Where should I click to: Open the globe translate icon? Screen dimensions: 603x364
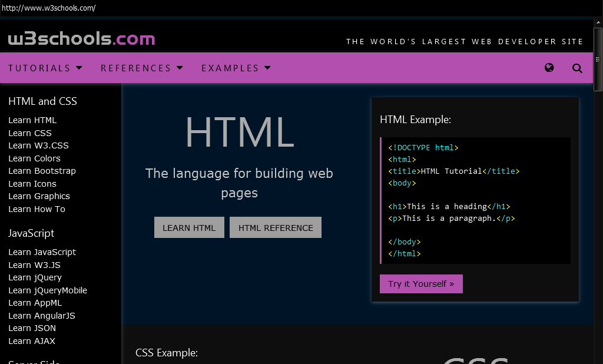(549, 68)
